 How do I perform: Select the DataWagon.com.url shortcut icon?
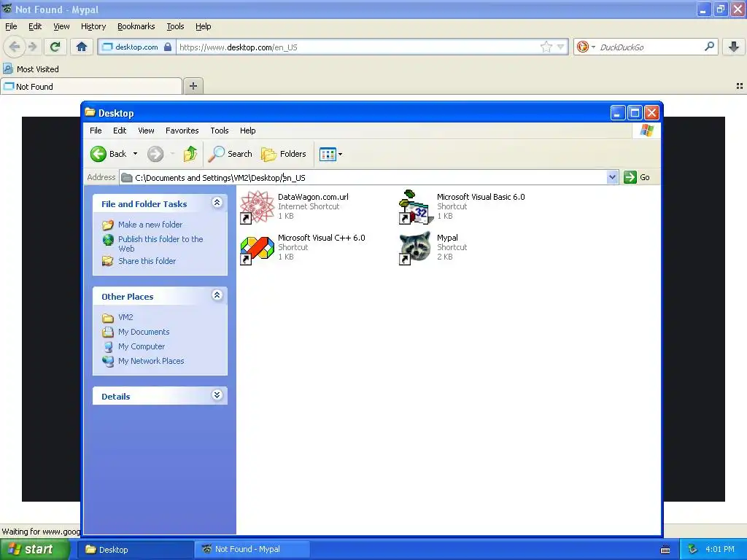tap(257, 207)
